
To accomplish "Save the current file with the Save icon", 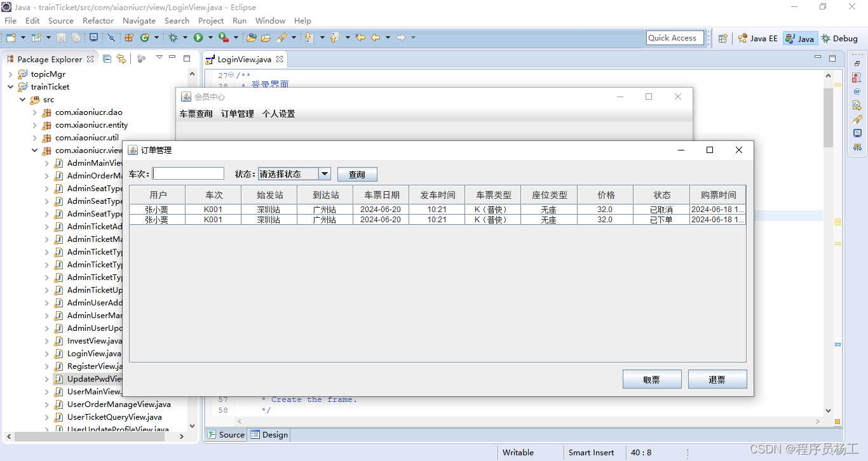I will pyautogui.click(x=61, y=37).
